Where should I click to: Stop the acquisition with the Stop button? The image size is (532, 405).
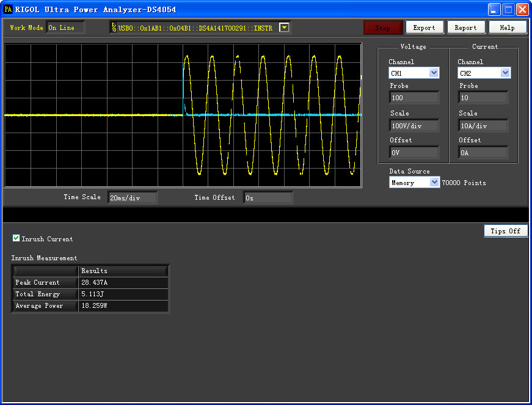pos(383,28)
